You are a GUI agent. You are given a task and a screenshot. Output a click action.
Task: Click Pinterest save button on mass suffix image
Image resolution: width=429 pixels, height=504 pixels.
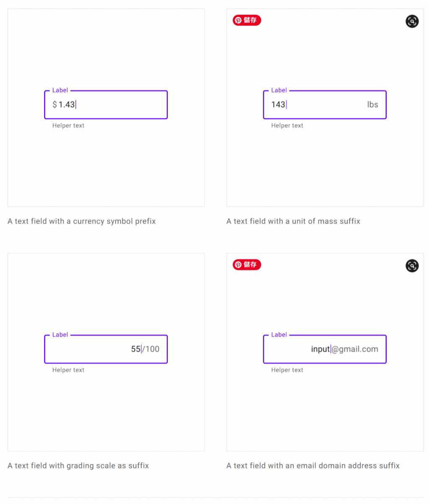tap(247, 20)
